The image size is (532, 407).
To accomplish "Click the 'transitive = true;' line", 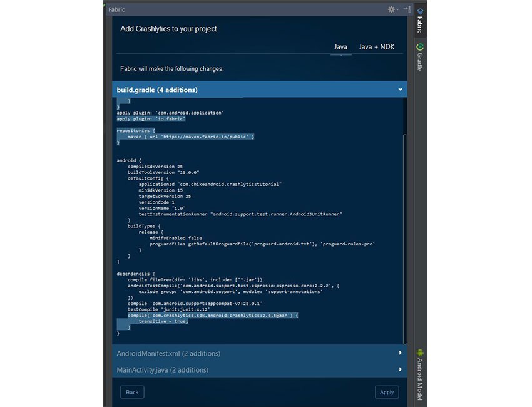I will pyautogui.click(x=163, y=321).
